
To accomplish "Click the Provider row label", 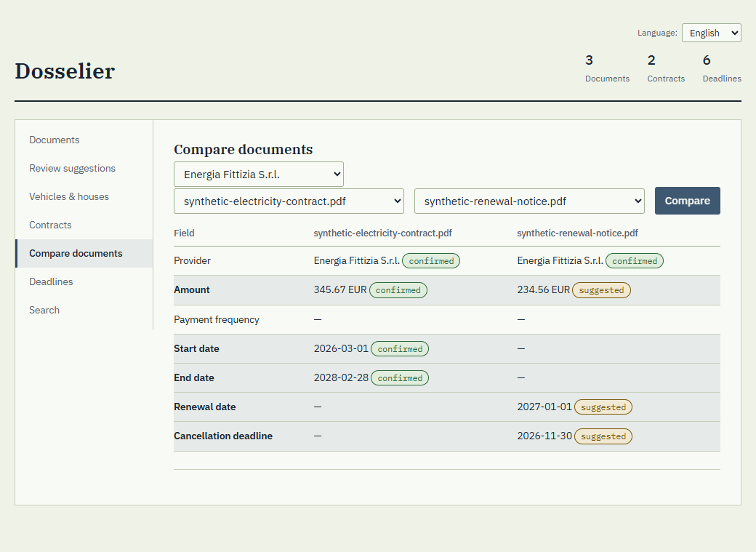I will (193, 260).
